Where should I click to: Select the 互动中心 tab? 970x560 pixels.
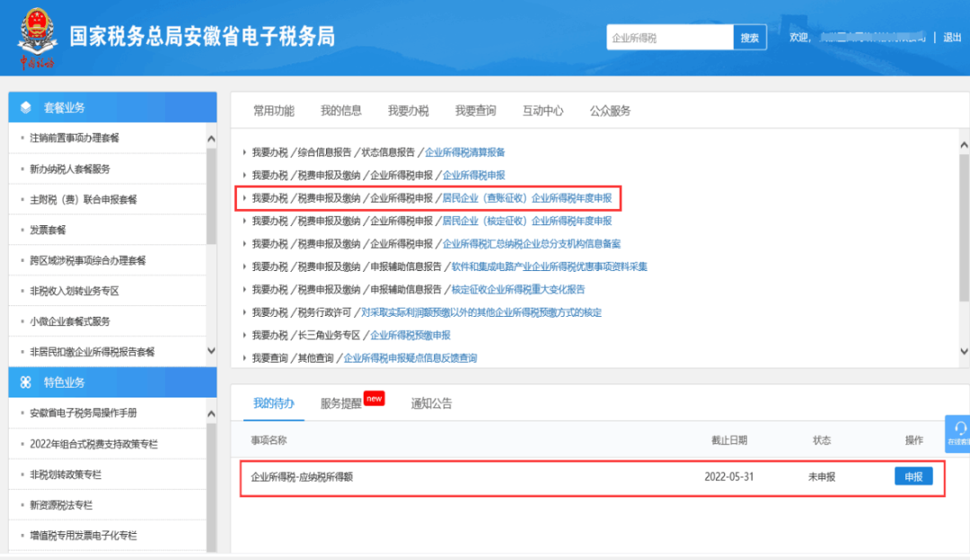[543, 110]
